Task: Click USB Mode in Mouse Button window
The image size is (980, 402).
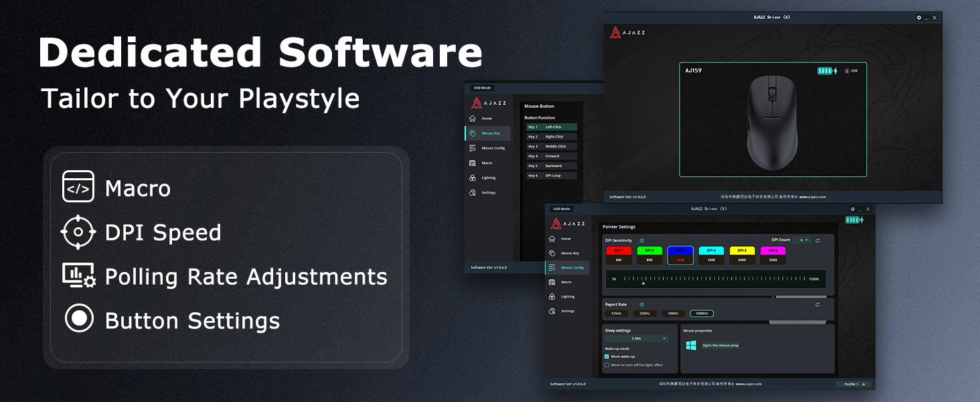Action: click(x=482, y=88)
